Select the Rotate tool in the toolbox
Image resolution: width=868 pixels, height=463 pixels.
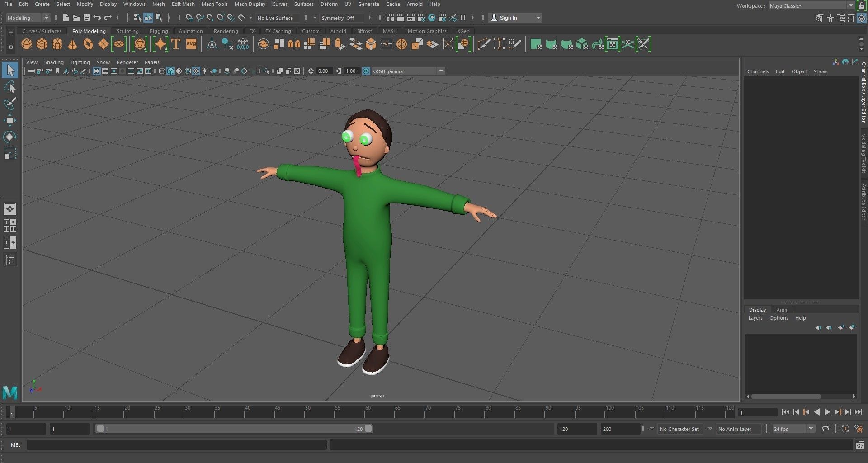[10, 137]
